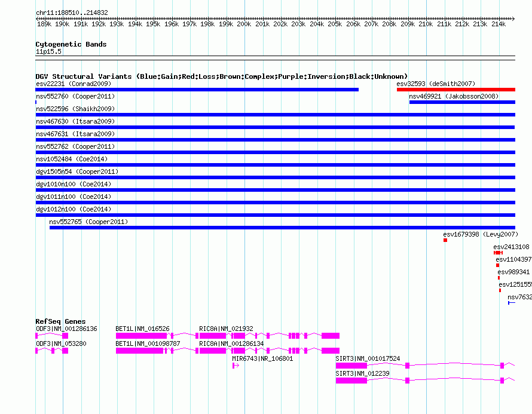This screenshot has height=414, width=532.
Task: Click the 210k ruler tick label
Action: (426, 24)
